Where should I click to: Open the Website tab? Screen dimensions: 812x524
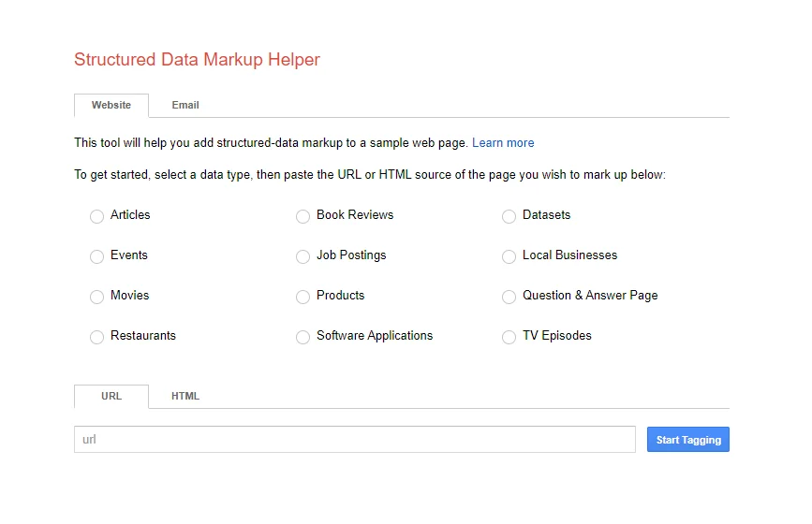click(111, 106)
